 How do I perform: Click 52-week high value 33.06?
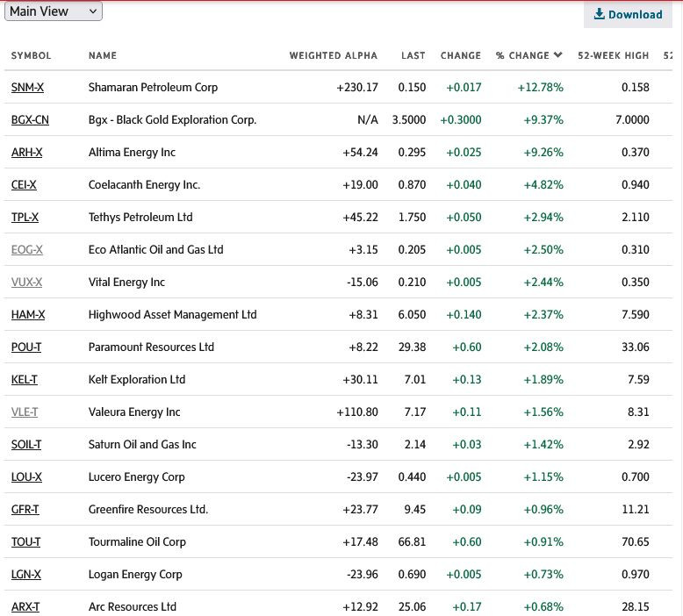coord(636,347)
